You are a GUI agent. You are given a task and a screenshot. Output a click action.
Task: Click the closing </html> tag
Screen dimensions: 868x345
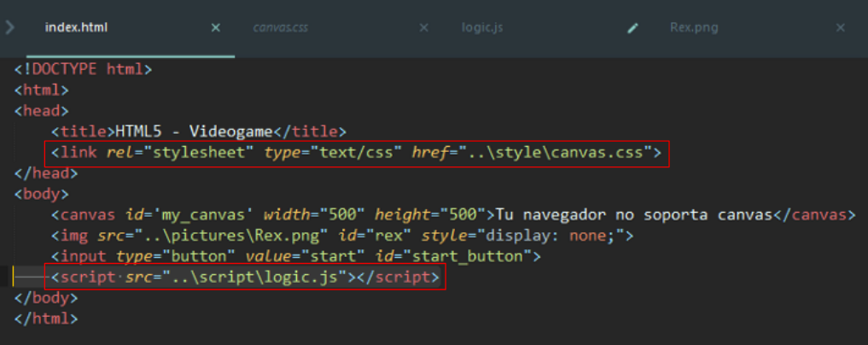pyautogui.click(x=46, y=319)
